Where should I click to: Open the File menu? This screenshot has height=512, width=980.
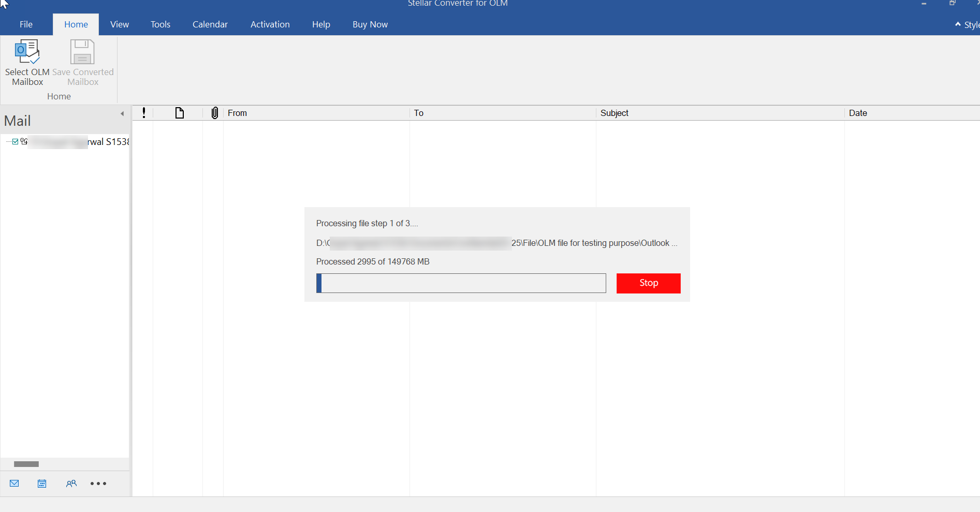[26, 24]
